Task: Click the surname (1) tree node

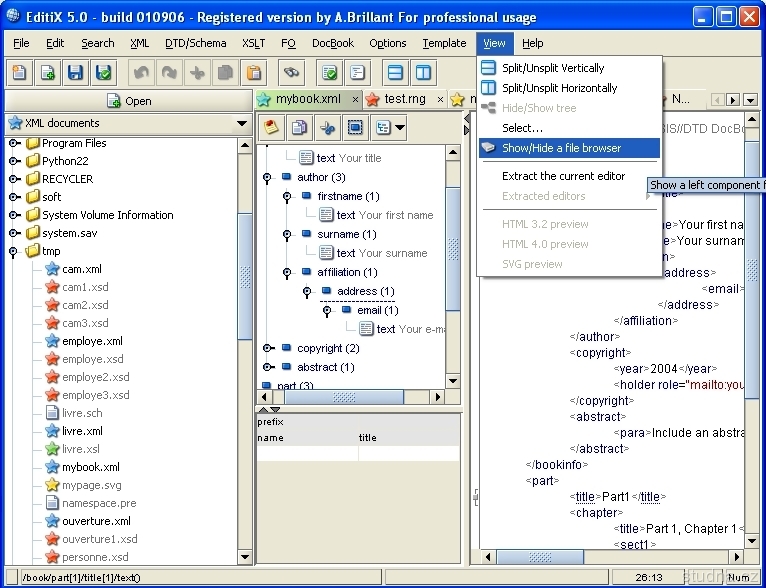Action: point(347,234)
